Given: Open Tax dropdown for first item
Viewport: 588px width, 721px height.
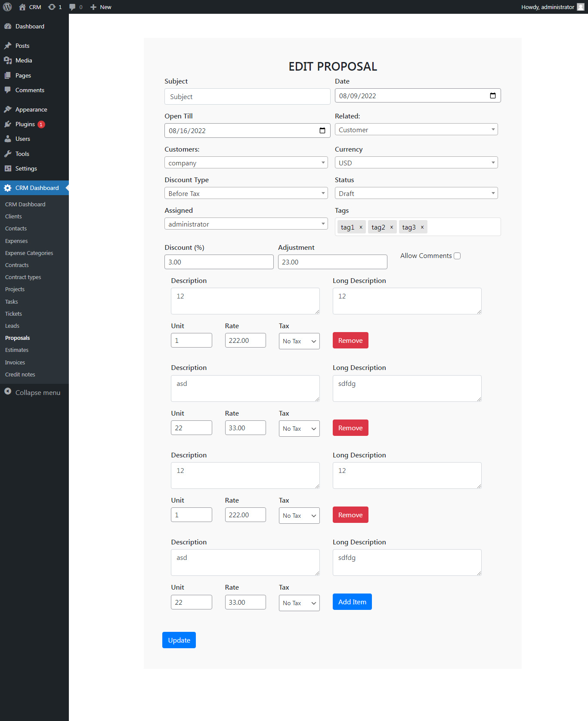Looking at the screenshot, I should (x=299, y=341).
